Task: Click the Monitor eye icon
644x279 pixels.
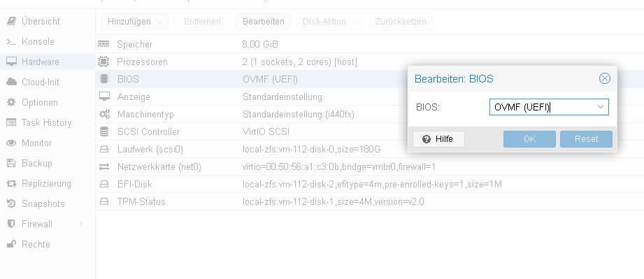Action: tap(11, 143)
